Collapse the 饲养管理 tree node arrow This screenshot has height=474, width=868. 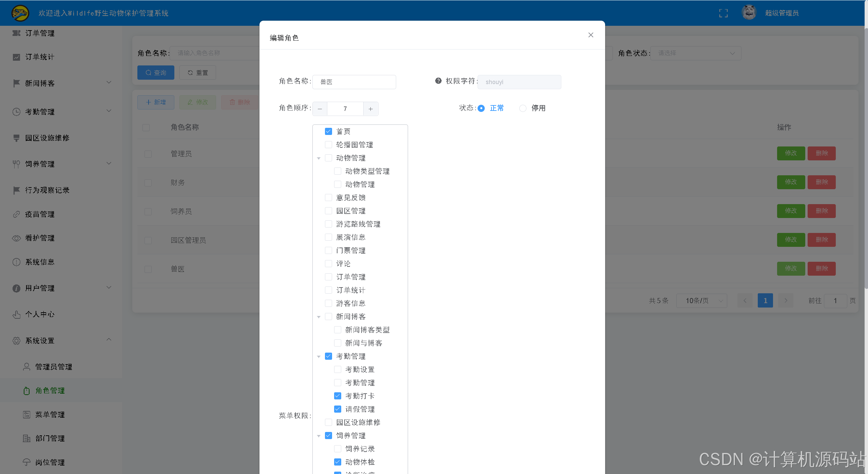319,436
